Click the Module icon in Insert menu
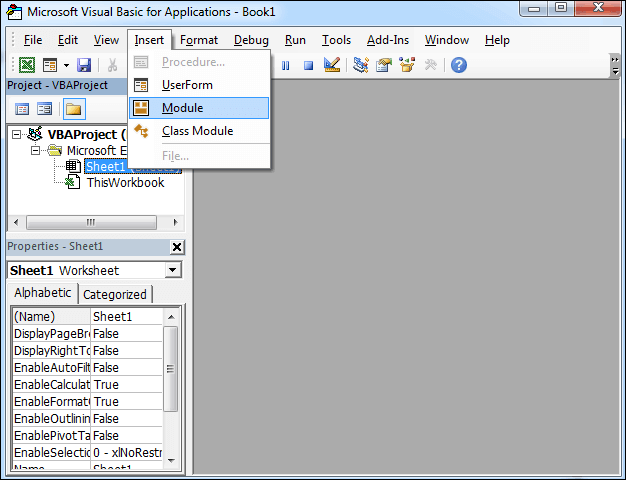Screen dimensions: 626x480 click(x=141, y=108)
